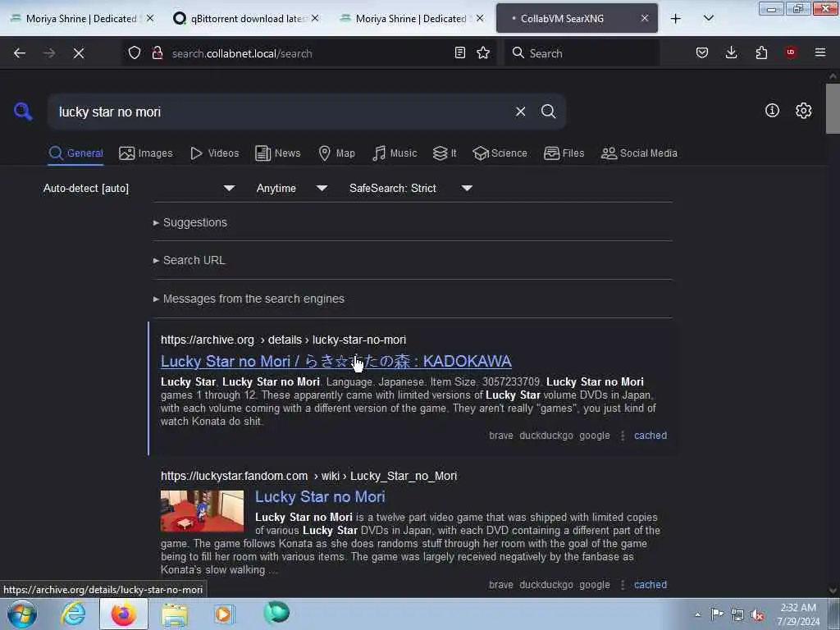This screenshot has width=840, height=630.
Task: Open the archive.org result URL line
Action: click(283, 340)
